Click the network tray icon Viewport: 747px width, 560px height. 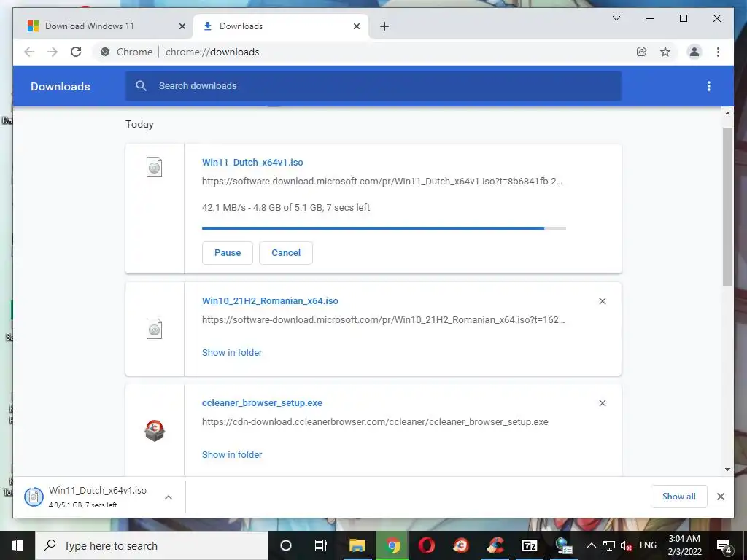(x=608, y=545)
